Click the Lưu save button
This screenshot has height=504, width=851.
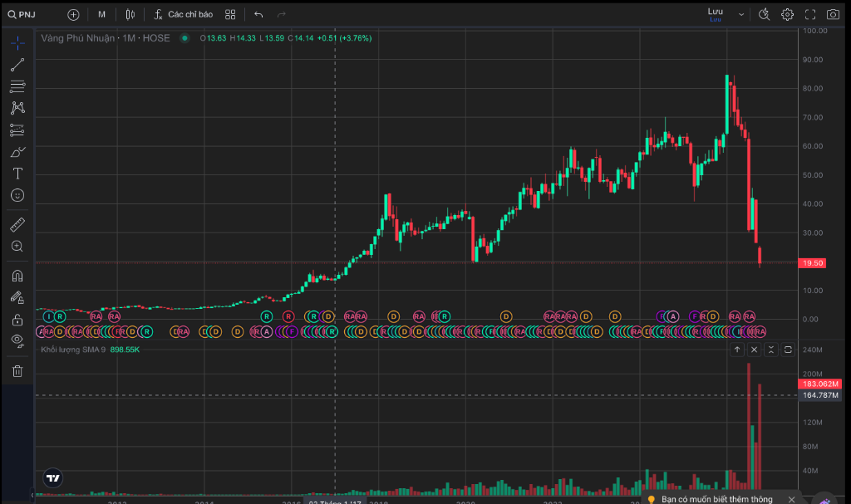716,14
